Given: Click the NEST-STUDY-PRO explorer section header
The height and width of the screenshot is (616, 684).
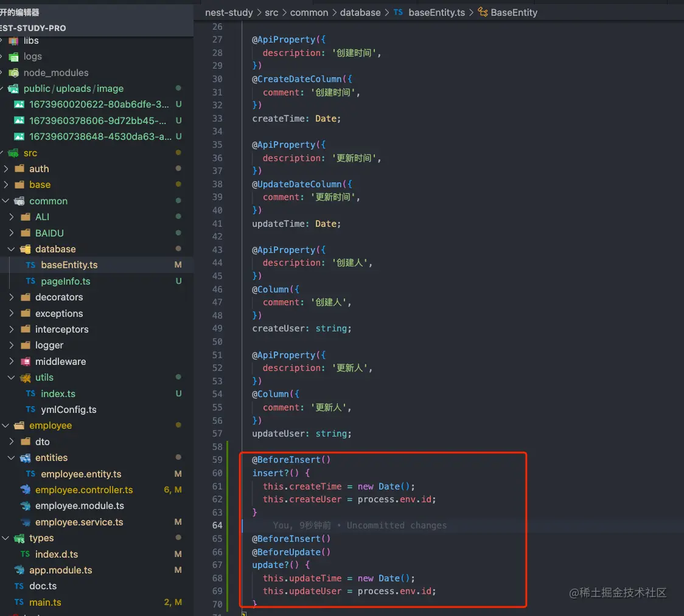Looking at the screenshot, I should tap(96, 29).
